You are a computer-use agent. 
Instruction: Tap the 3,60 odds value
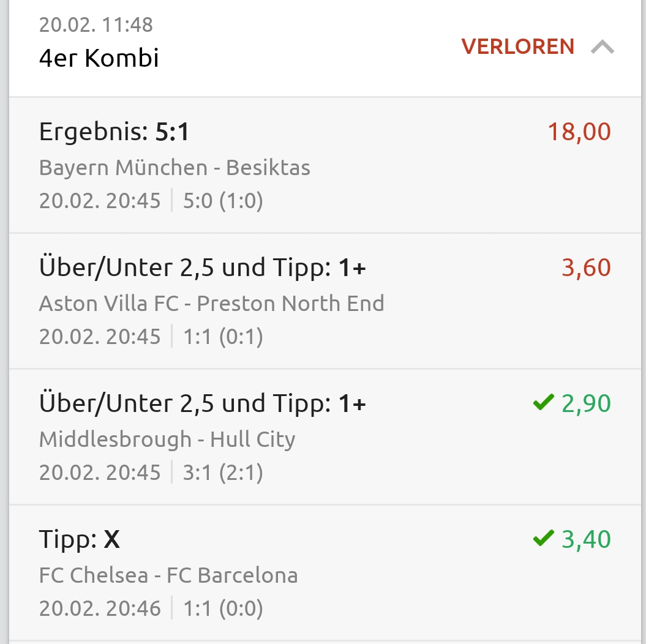(586, 268)
